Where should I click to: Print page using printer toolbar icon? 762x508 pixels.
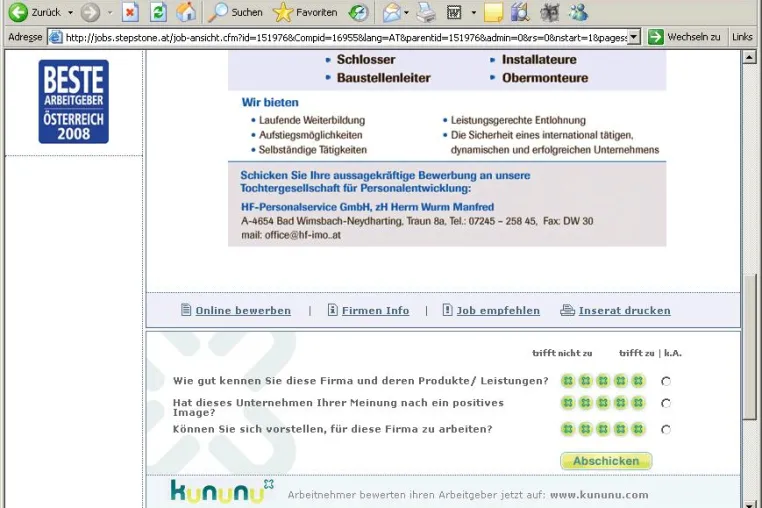426,12
